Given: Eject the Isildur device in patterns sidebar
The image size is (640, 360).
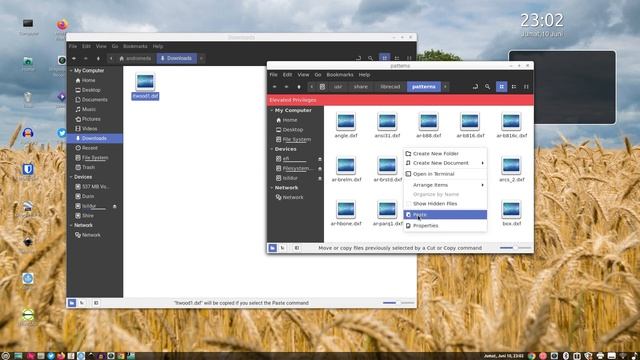Looking at the screenshot, I should click(x=320, y=178).
